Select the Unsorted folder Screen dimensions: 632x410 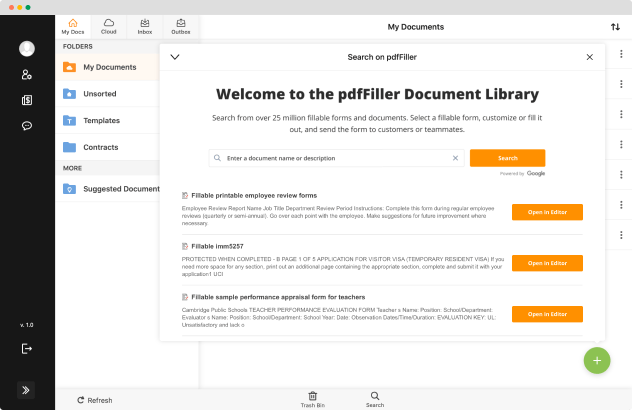coord(107,94)
